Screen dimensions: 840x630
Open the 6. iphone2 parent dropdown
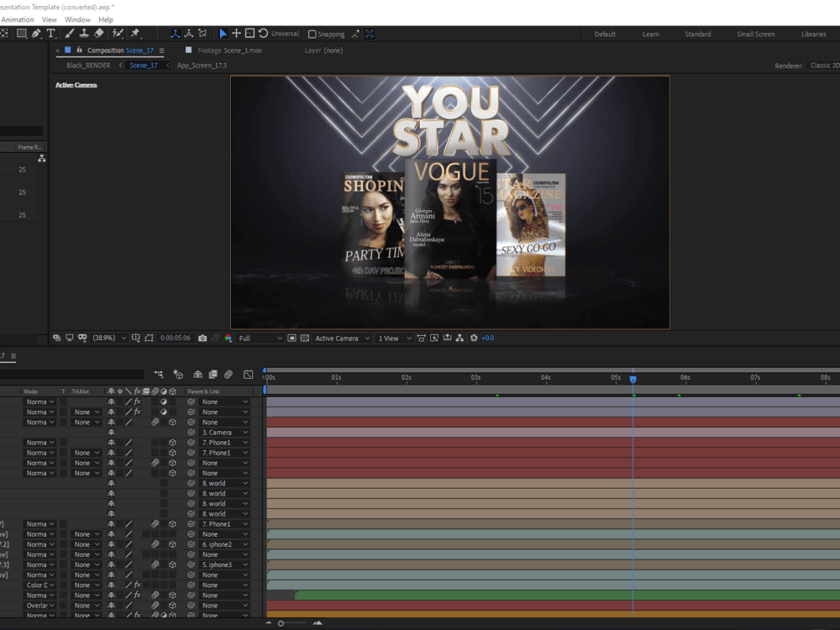tap(224, 544)
